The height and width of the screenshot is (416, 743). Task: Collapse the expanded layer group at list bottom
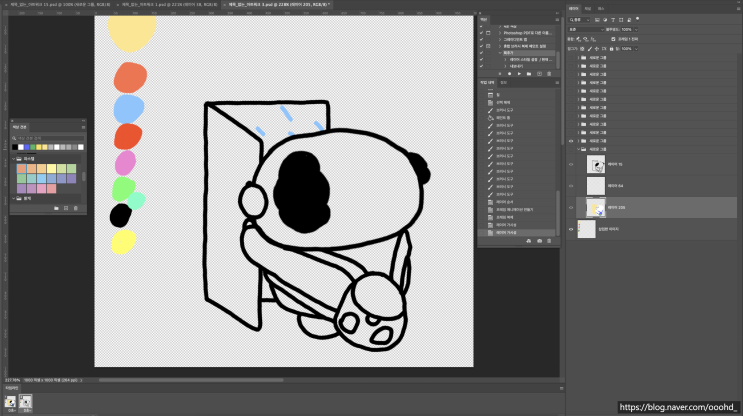pos(578,149)
